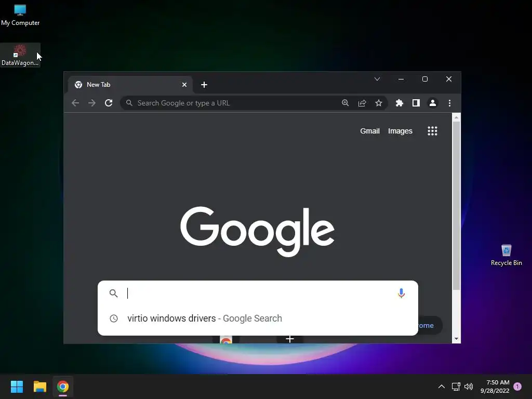Open the Images link

tap(400, 131)
